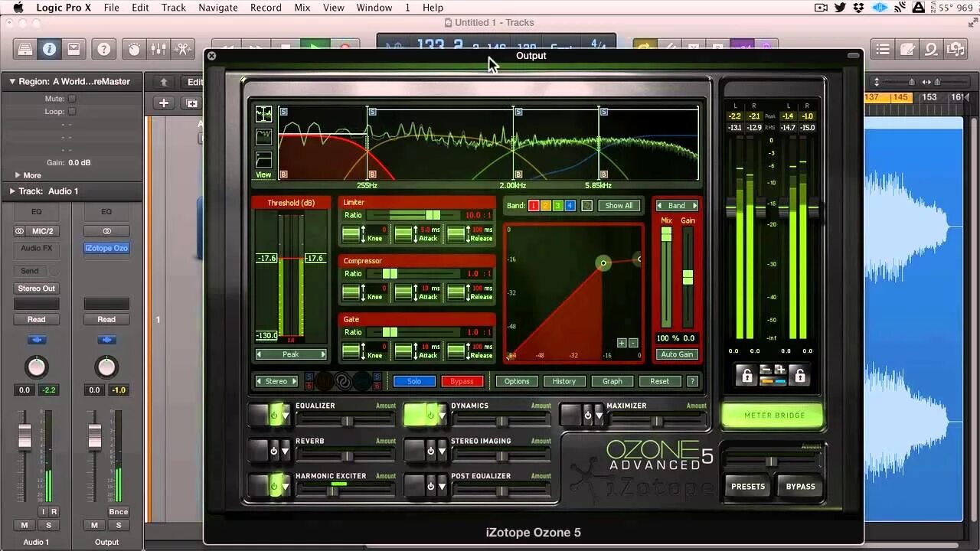Toggle the Equalizer module power switch

pos(273,416)
